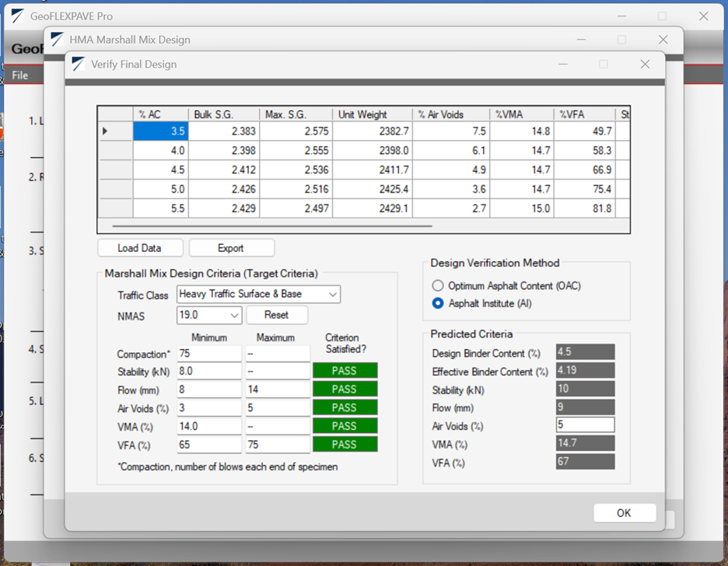Click the VMA maximum field
This screenshot has height=566, width=728.
pos(278,426)
